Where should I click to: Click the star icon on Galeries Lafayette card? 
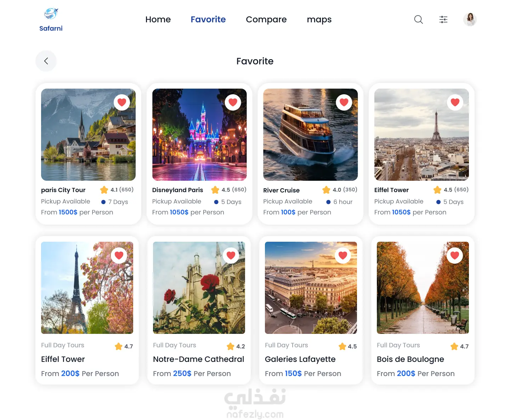tap(342, 346)
